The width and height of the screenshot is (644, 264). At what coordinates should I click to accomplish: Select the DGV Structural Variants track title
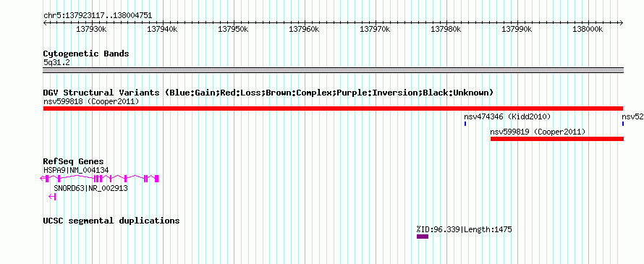[x=268, y=93]
